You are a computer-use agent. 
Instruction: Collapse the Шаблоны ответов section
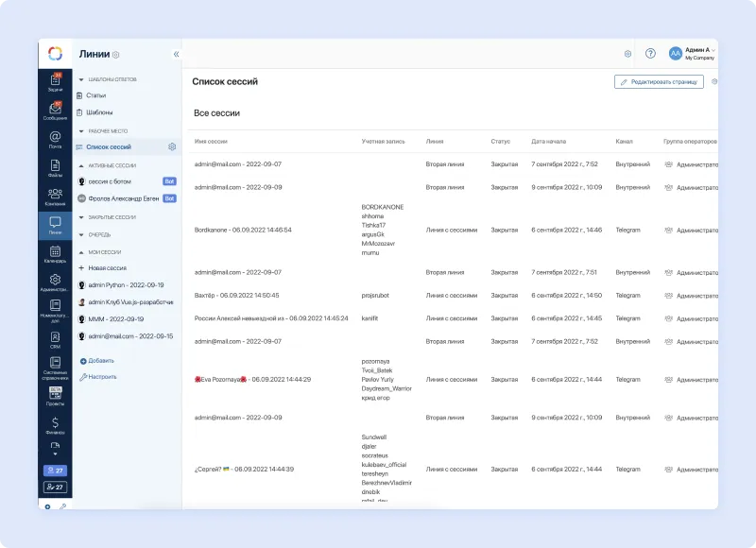click(81, 79)
